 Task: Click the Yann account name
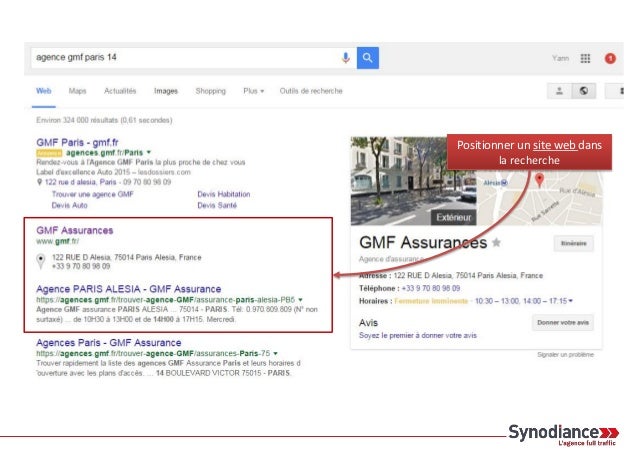560,58
